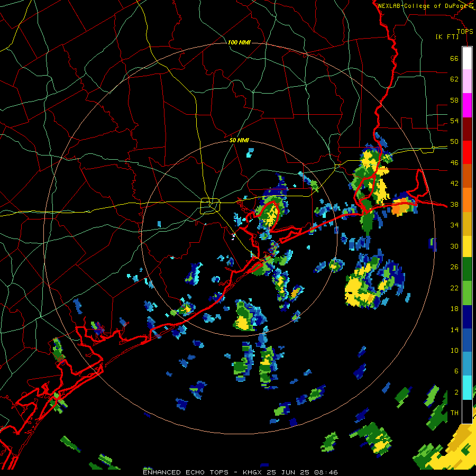This screenshot has width=476, height=476.
Task: Pick the light pink legend swatch
Action: [467, 81]
